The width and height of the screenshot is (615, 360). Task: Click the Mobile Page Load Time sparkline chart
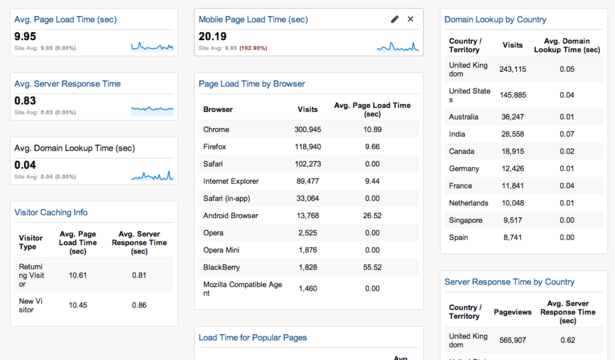pyautogui.click(x=398, y=47)
